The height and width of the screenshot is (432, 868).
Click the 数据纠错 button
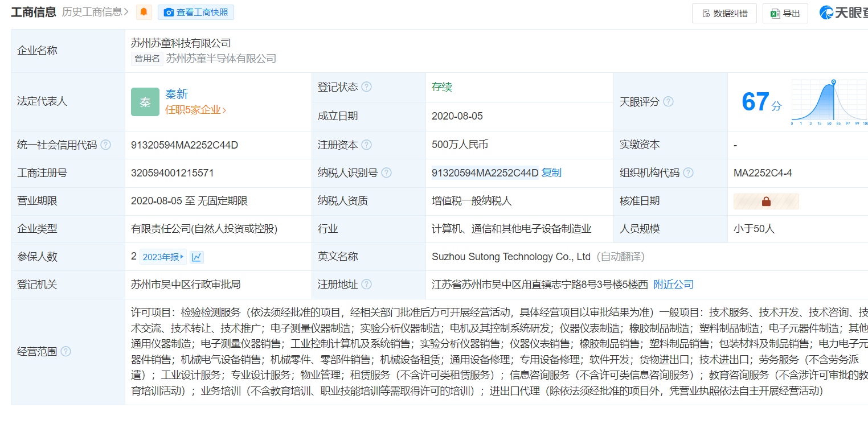pos(724,14)
